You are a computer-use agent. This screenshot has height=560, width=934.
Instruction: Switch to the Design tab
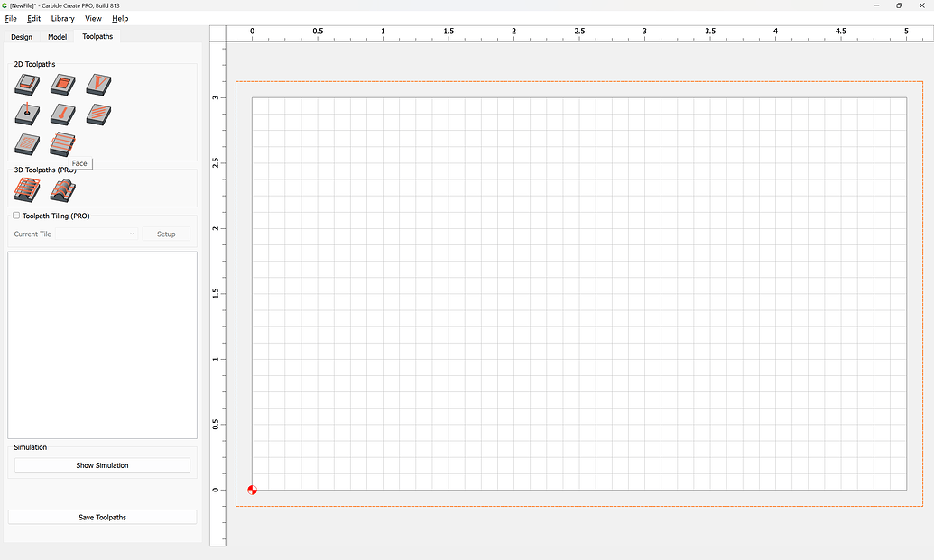coord(22,37)
